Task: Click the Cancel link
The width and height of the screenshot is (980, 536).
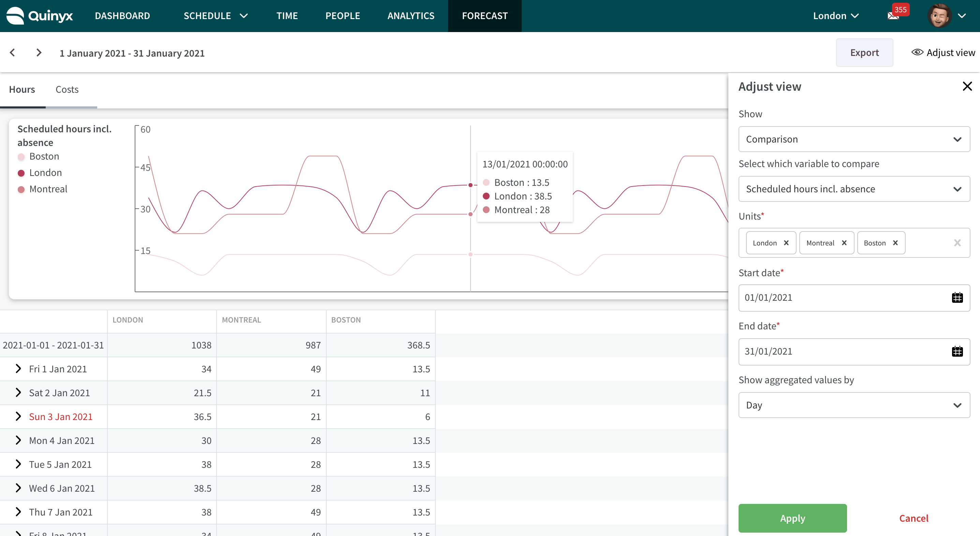Action: (914, 518)
